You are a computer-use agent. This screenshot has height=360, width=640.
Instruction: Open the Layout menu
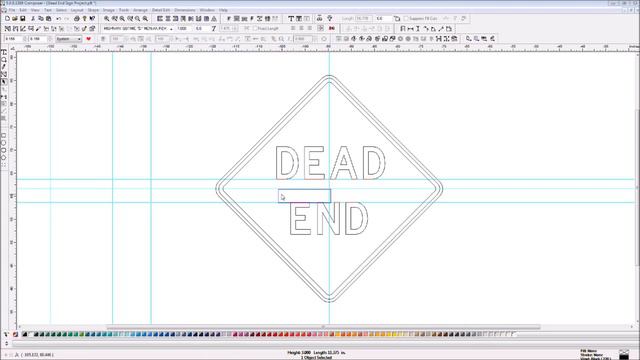[77, 10]
